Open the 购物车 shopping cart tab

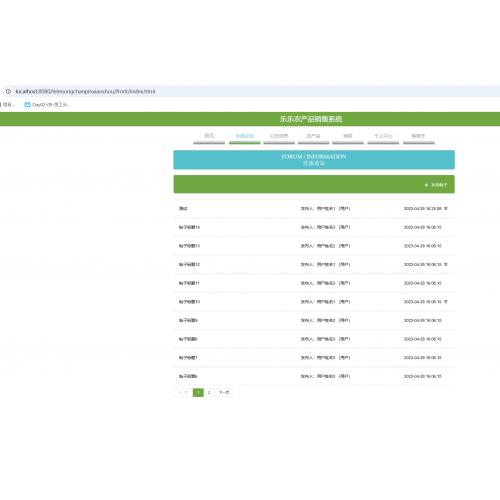[x=418, y=136]
